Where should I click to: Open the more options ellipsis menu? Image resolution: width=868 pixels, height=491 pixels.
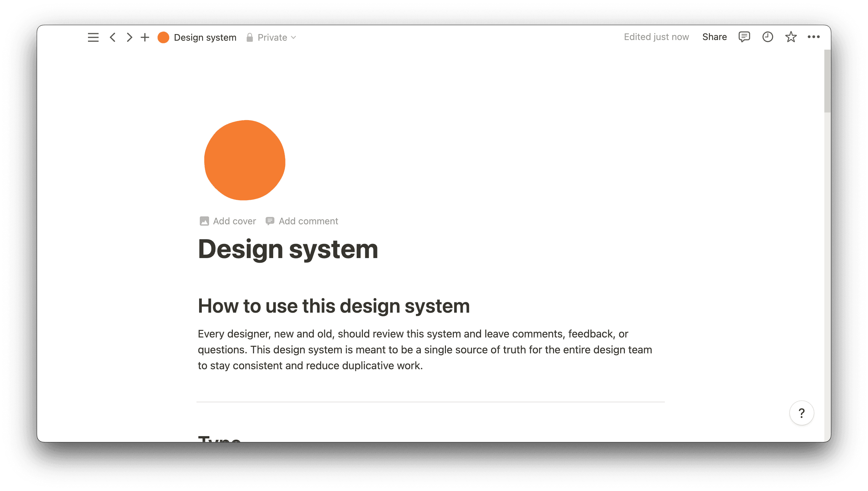coord(814,37)
